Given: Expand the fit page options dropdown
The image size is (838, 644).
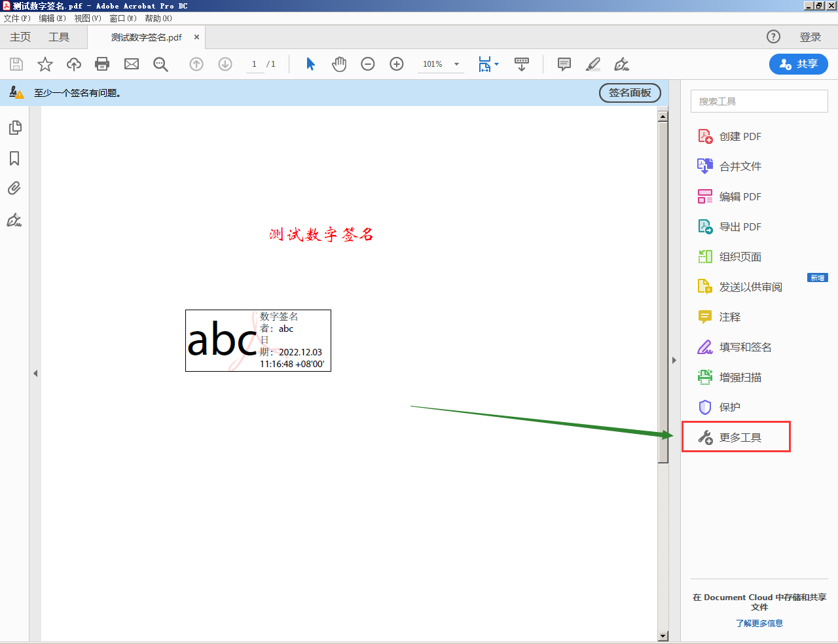Looking at the screenshot, I should point(496,64).
